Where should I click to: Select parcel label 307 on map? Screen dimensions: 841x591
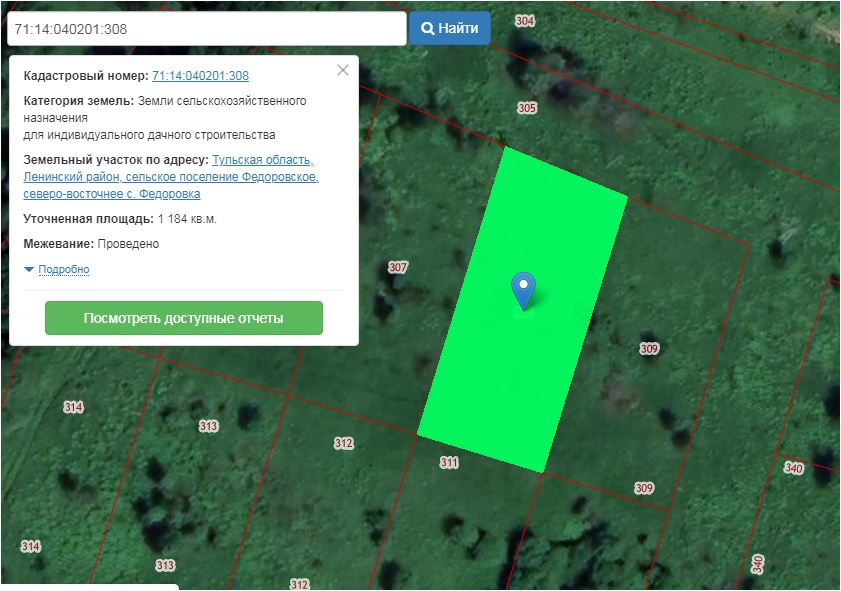click(x=397, y=267)
